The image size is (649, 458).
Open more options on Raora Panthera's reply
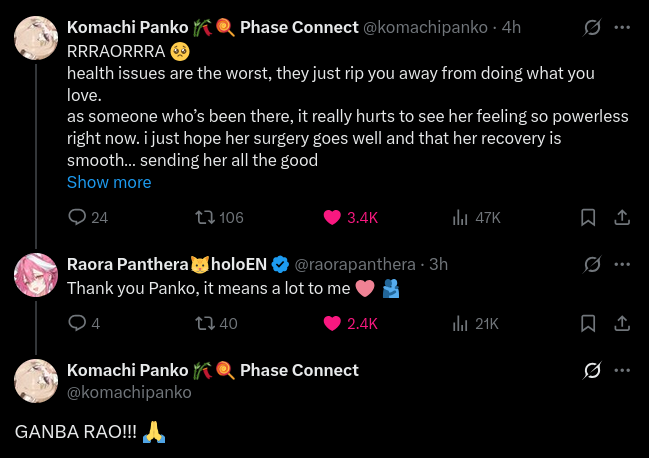point(622,264)
